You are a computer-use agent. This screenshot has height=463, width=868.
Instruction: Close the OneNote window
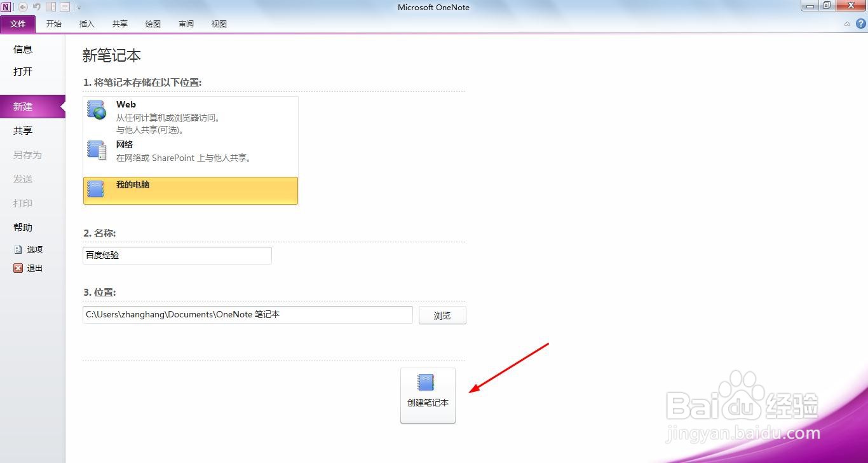[x=851, y=6]
